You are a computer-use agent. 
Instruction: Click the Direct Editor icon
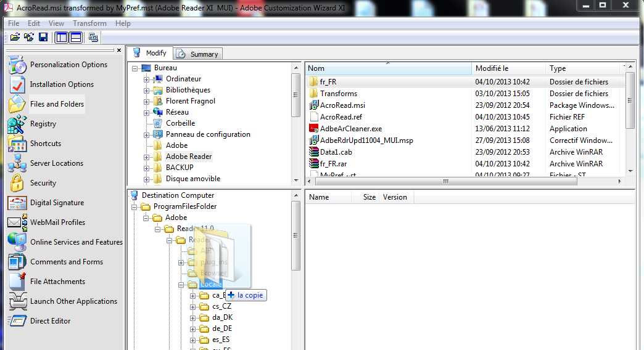click(x=17, y=321)
